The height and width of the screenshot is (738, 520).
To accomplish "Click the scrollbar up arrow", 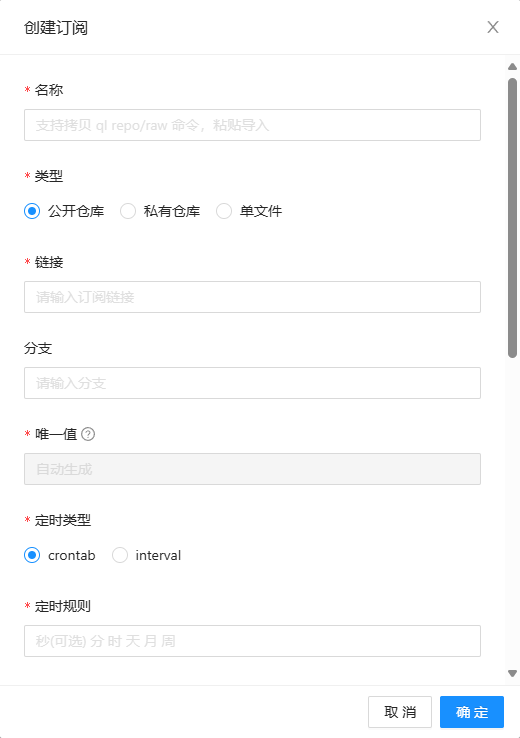I will point(512,67).
